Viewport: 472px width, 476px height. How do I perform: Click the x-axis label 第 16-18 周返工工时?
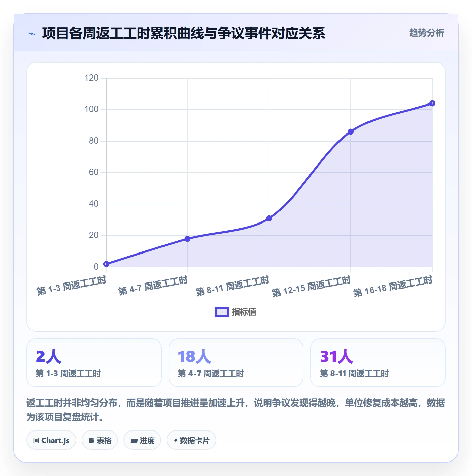(393, 286)
